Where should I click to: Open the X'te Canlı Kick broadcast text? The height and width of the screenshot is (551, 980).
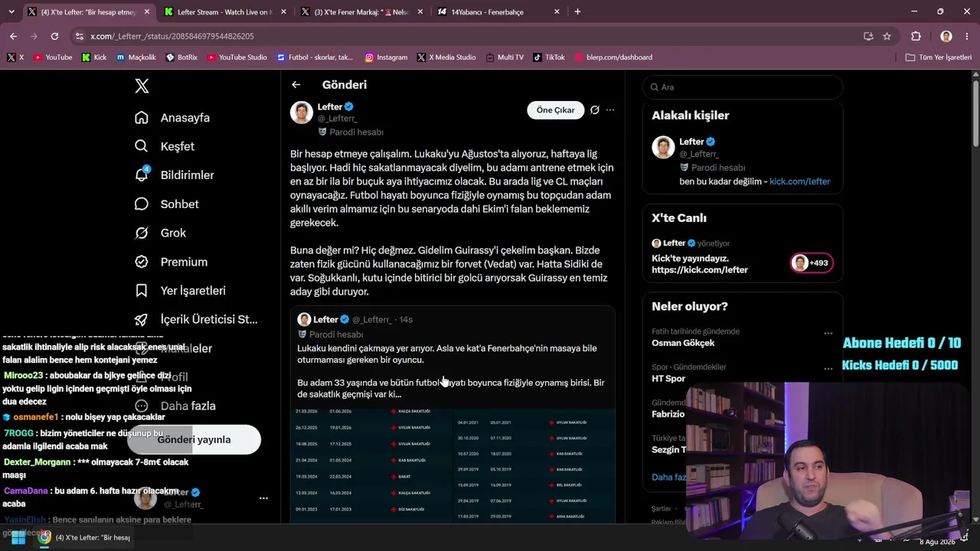click(700, 264)
